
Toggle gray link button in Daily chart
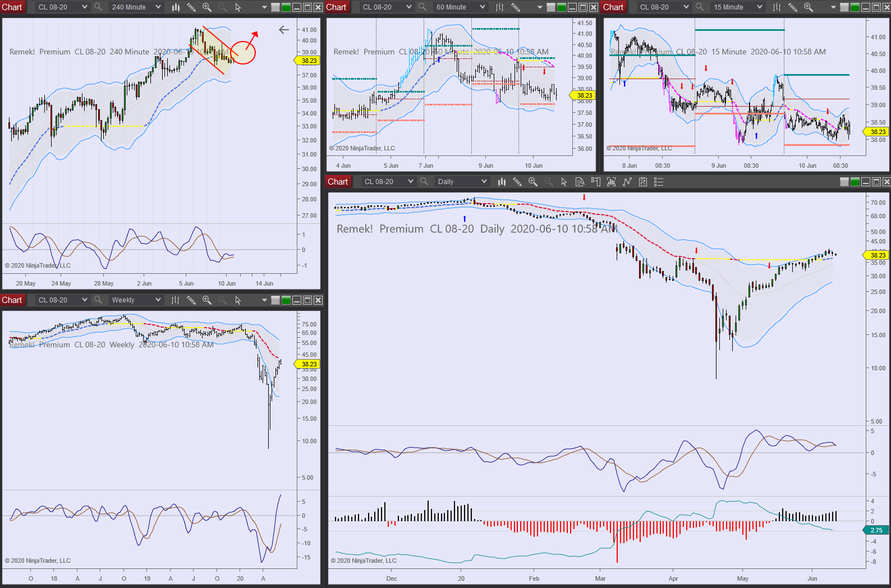pos(844,182)
